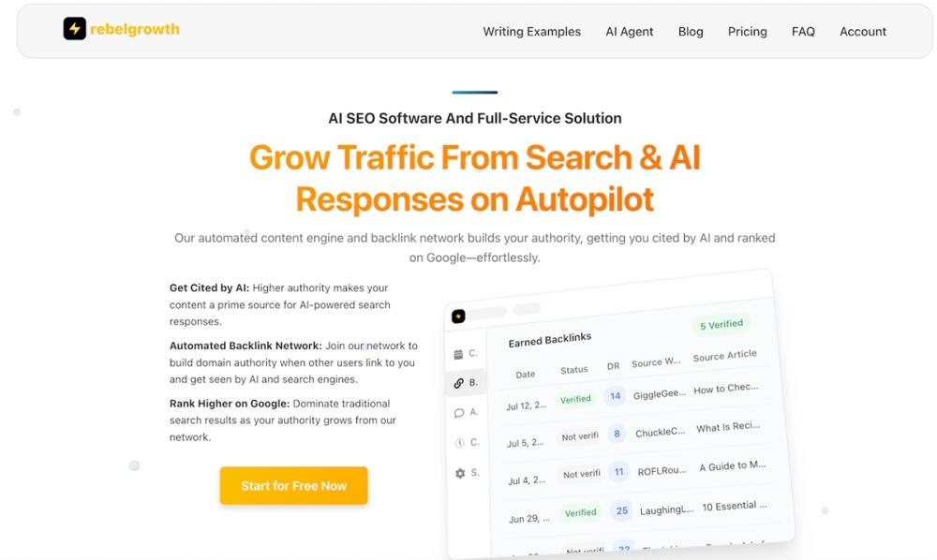Viewport: 937px width, 560px height.
Task: Click the DR value 8 badge
Action: [617, 434]
